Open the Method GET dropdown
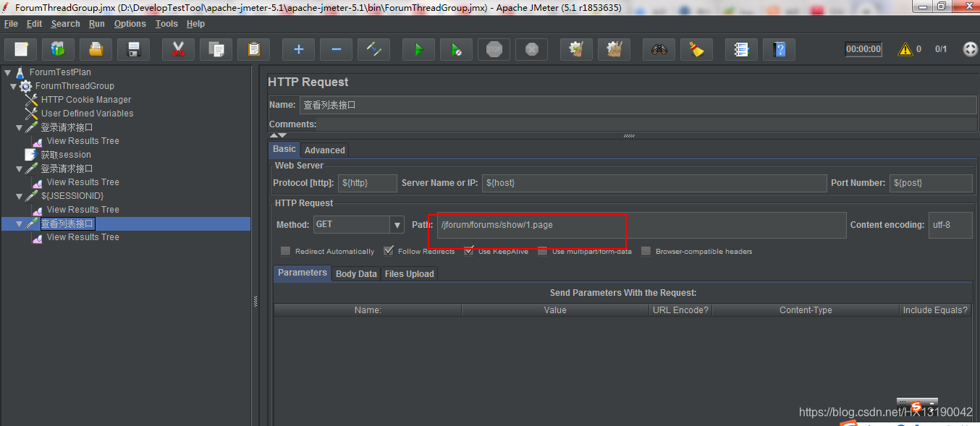 [397, 225]
